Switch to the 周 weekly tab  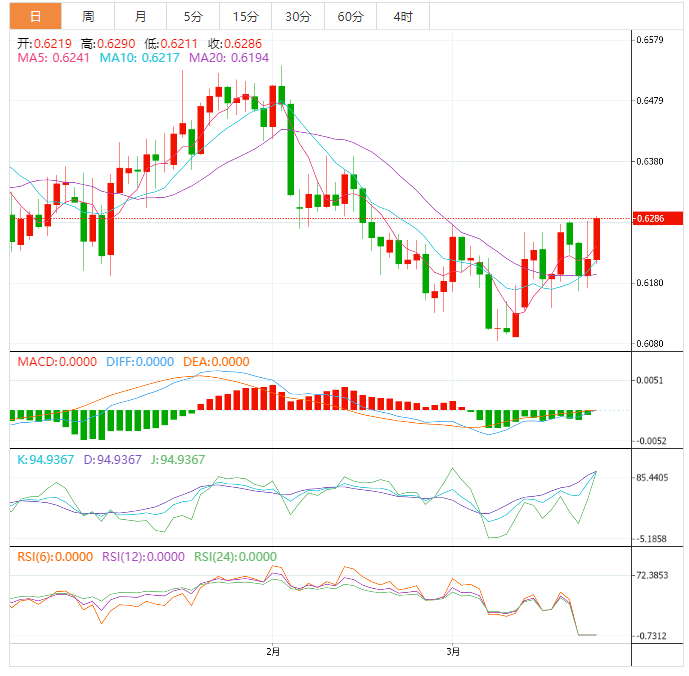pyautogui.click(x=88, y=16)
